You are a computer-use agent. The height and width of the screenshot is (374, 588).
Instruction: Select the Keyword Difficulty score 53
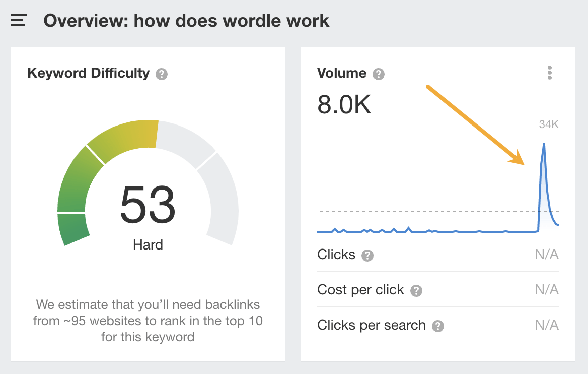(148, 205)
